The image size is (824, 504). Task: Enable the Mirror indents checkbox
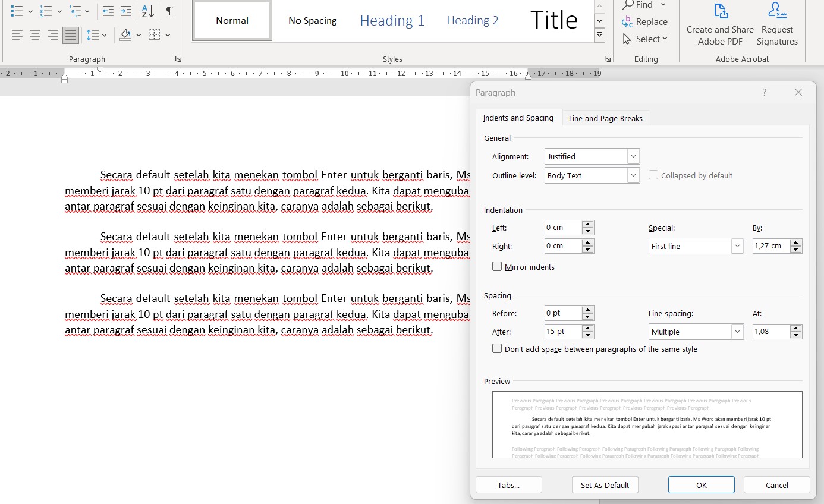click(497, 266)
